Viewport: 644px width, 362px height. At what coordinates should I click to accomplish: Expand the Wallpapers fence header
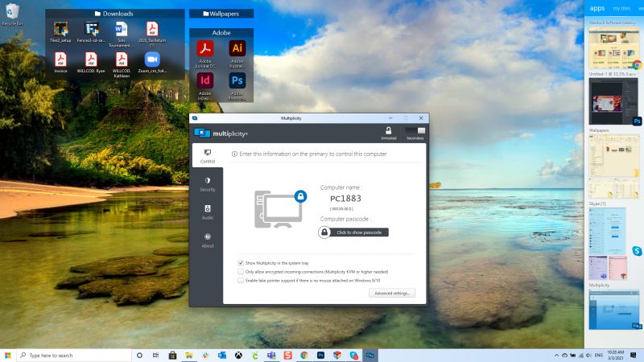(x=221, y=14)
